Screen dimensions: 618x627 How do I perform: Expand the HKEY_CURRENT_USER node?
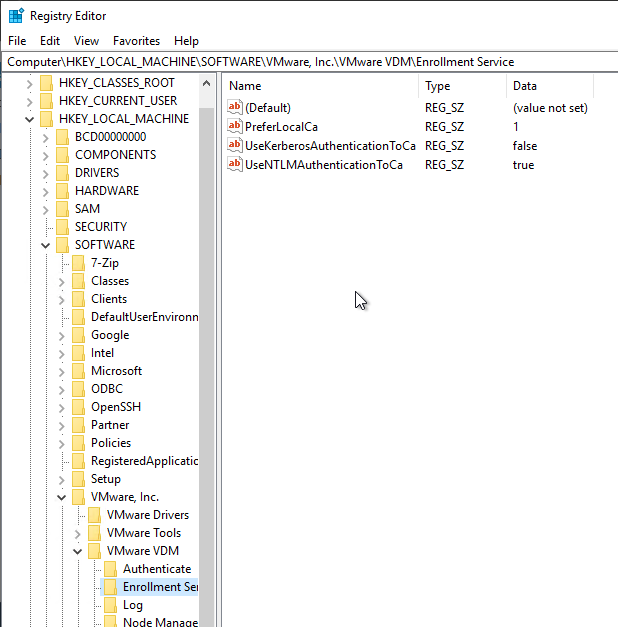point(29,102)
